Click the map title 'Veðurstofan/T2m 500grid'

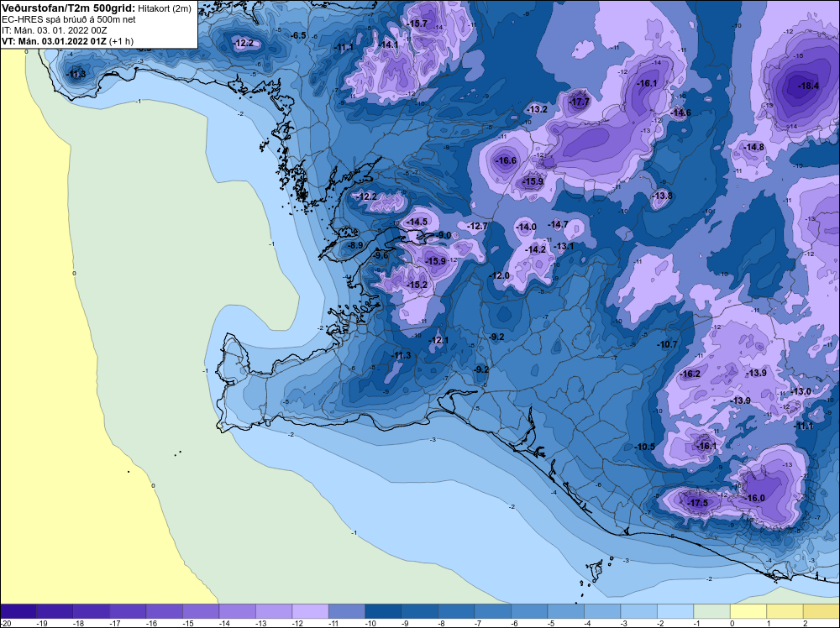pyautogui.click(x=69, y=8)
